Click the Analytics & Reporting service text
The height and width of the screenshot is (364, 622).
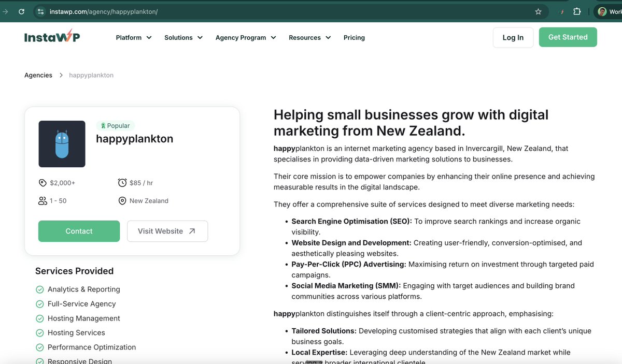click(84, 289)
